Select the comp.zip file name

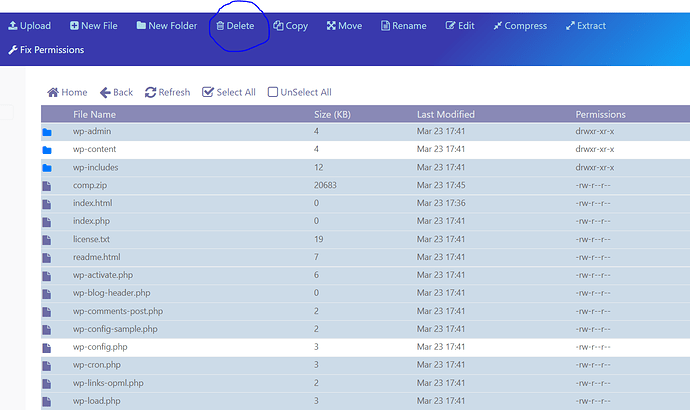coord(90,185)
